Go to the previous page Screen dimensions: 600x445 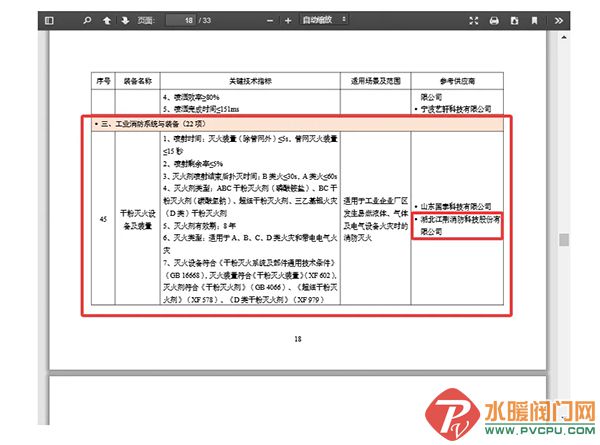(107, 20)
